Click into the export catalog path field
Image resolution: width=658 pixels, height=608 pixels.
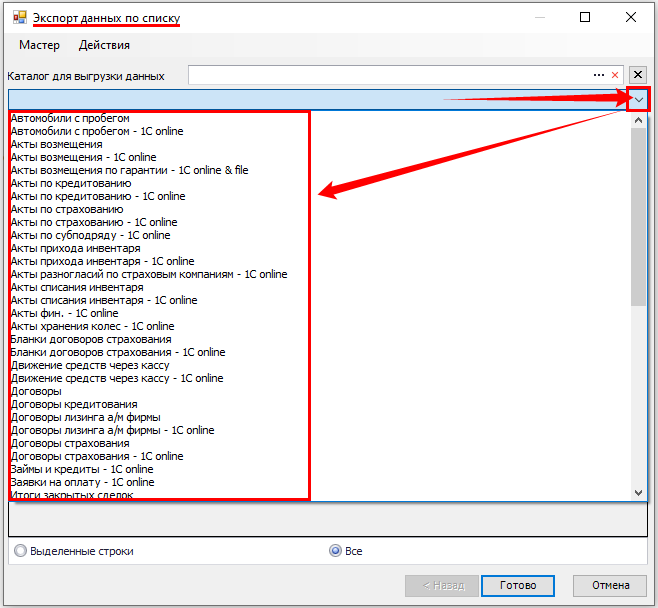[388, 75]
